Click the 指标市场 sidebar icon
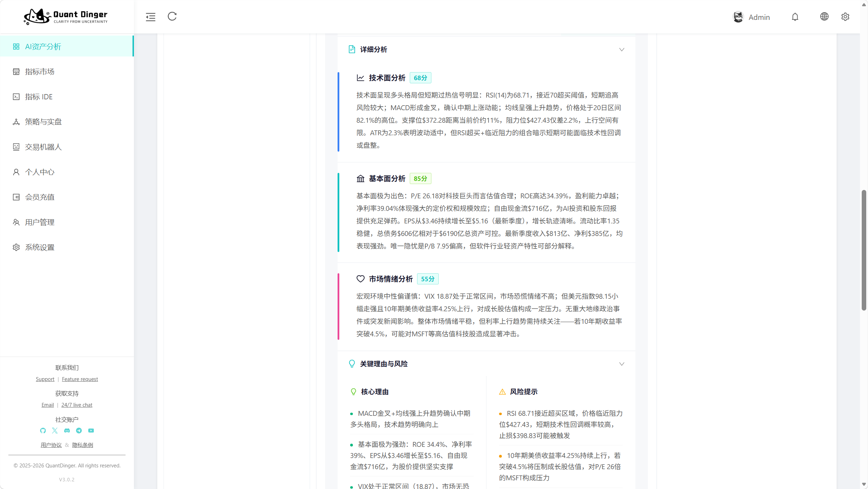The height and width of the screenshot is (489, 868). 16,72
